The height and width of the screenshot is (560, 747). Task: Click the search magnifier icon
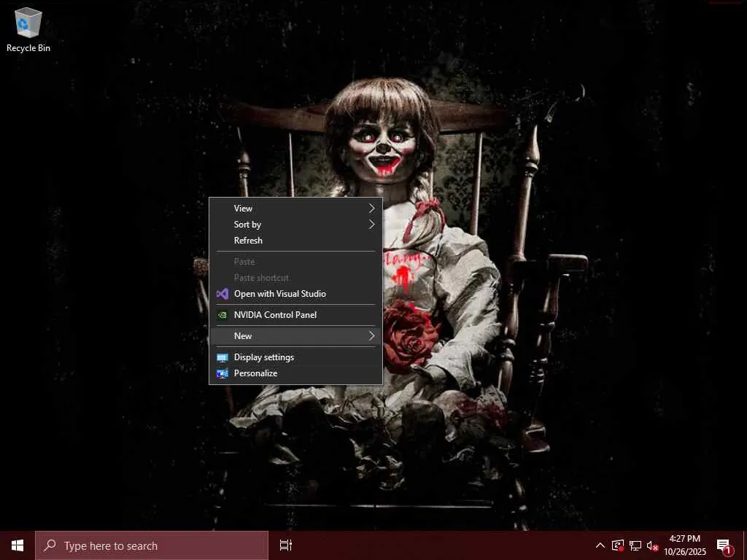(50, 545)
